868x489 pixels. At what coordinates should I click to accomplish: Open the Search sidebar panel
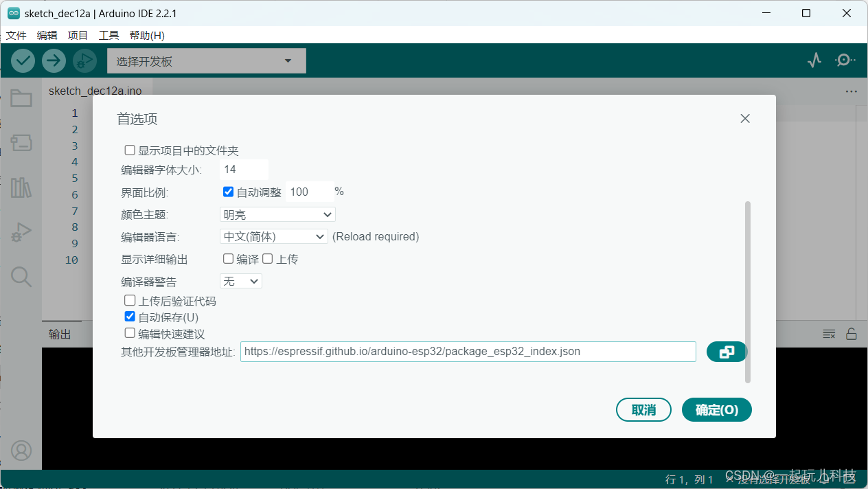[21, 277]
